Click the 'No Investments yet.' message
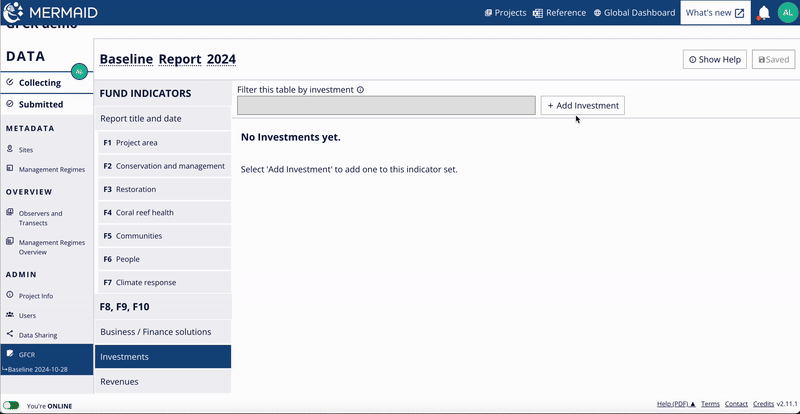This screenshot has height=414, width=800. 290,137
